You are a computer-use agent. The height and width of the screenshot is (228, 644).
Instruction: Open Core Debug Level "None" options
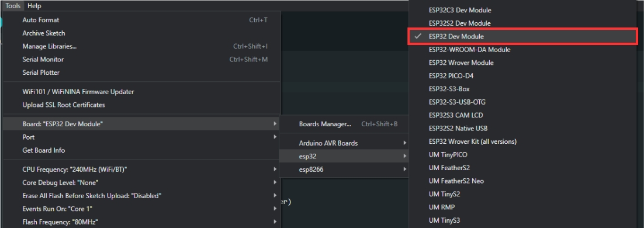(x=141, y=182)
